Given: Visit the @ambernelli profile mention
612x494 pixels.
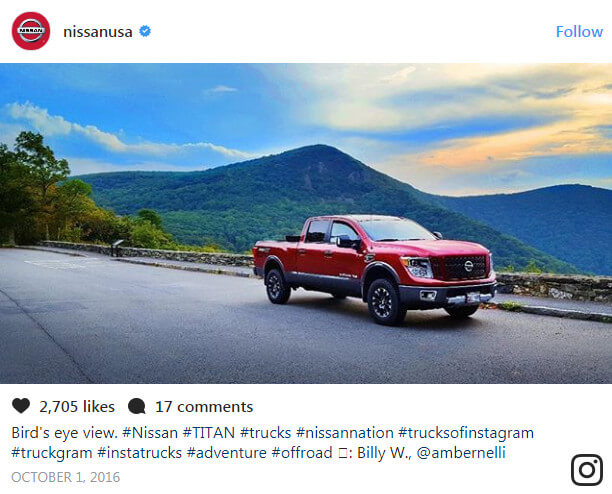Looking at the screenshot, I should (461, 453).
